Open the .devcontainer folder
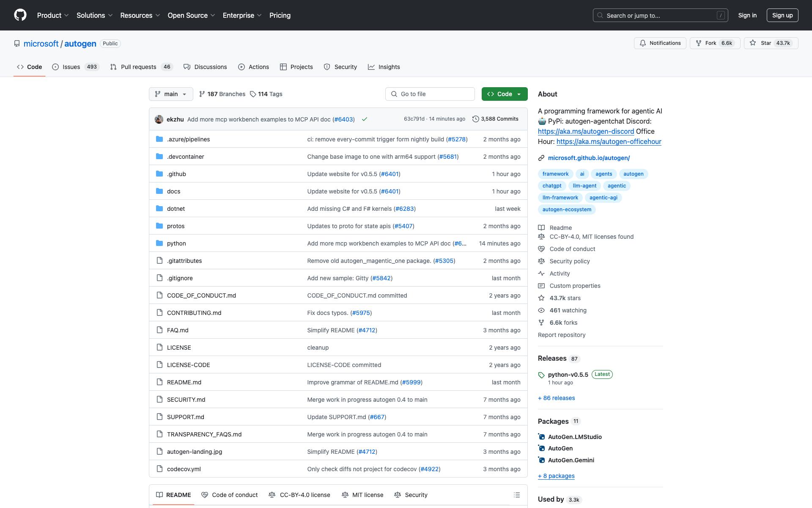Image resolution: width=812 pixels, height=508 pixels. tap(185, 157)
